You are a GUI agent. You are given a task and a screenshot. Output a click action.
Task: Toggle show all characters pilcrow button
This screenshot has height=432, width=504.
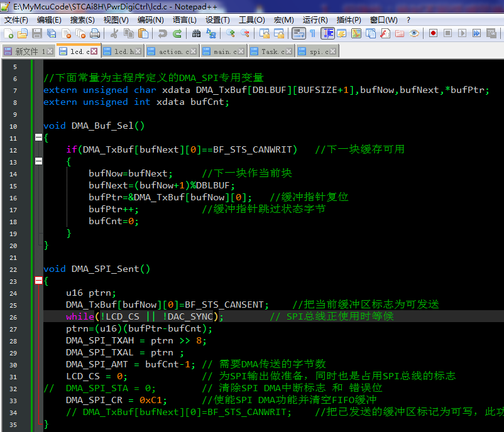tap(312, 33)
